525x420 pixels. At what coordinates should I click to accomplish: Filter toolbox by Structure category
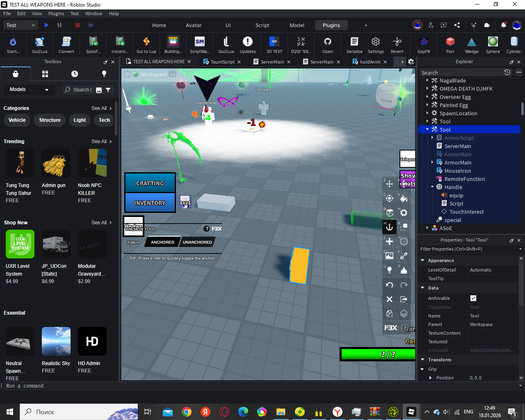tap(50, 120)
